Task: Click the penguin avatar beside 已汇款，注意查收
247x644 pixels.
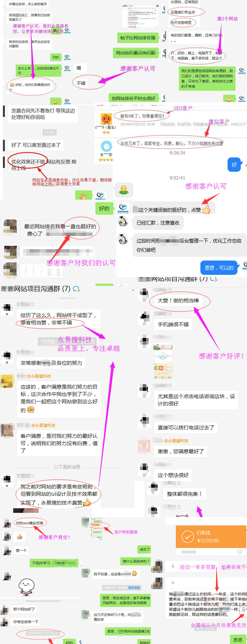Action: point(123,221)
